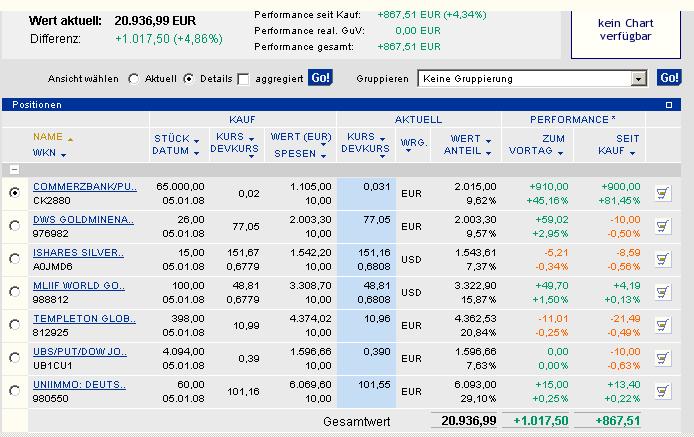Click the cart icon for TEMPLETON GLOB.. row
The width and height of the screenshot is (694, 437).
click(x=663, y=325)
